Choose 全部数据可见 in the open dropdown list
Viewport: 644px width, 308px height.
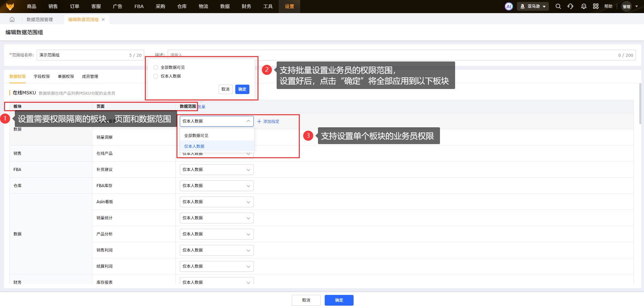(x=196, y=136)
